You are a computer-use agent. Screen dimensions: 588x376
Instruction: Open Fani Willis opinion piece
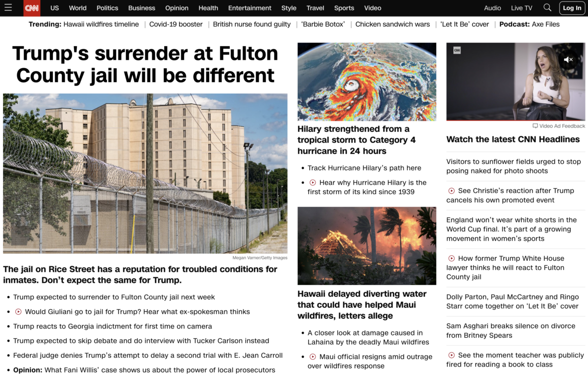[x=144, y=370]
